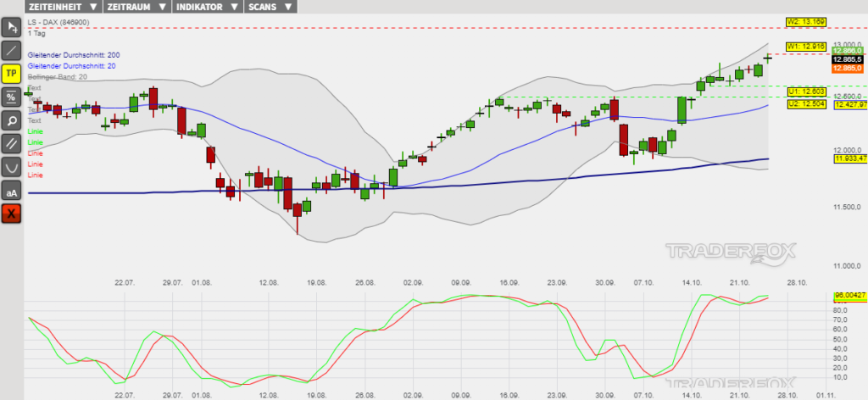
Task: Select the U1: 12.603 support label
Action: point(805,92)
